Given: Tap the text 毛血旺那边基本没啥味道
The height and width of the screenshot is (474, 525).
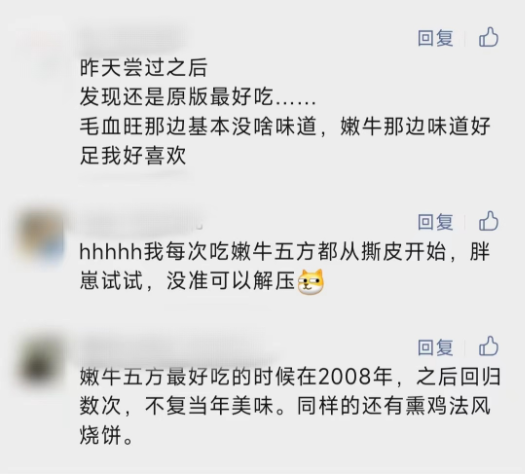Looking at the screenshot, I should [x=198, y=126].
